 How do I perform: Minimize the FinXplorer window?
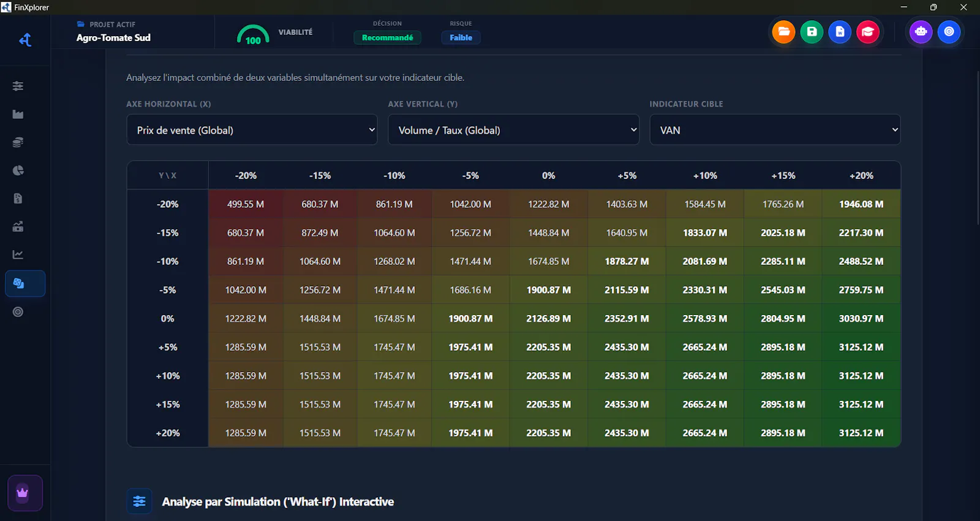point(903,7)
